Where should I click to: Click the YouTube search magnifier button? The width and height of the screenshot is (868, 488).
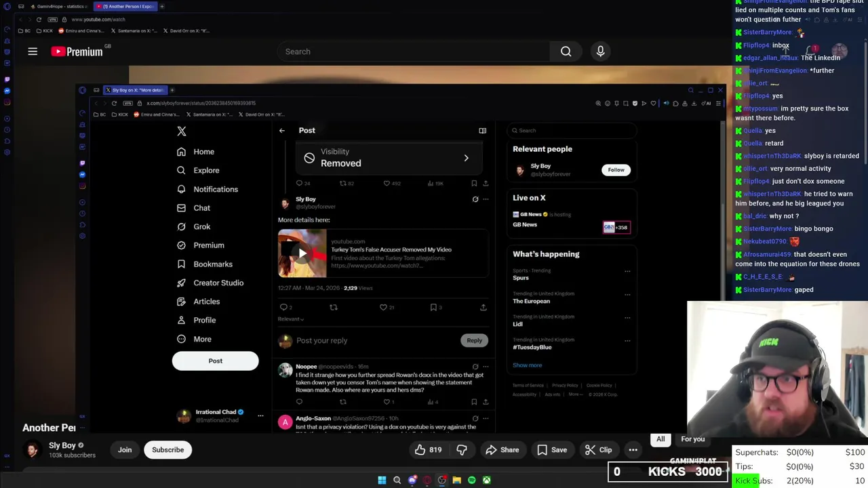point(566,52)
